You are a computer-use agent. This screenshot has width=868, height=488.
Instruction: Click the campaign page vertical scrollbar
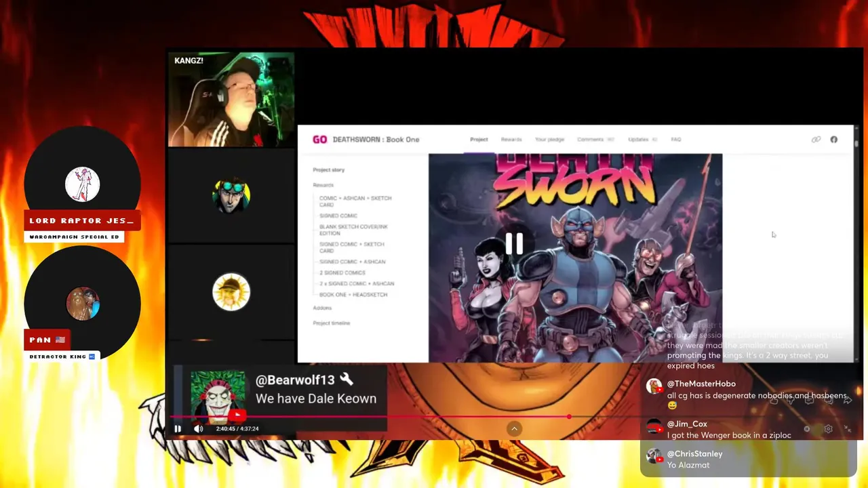pos(856,243)
